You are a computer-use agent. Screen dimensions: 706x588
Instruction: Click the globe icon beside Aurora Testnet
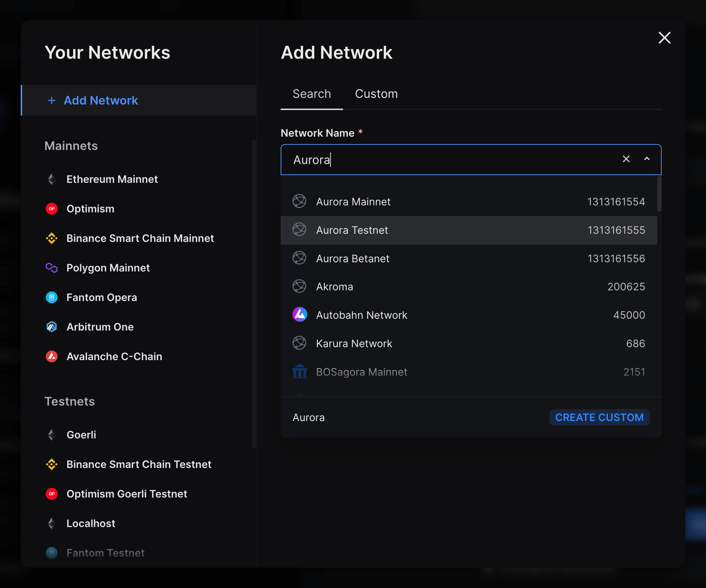[299, 230]
